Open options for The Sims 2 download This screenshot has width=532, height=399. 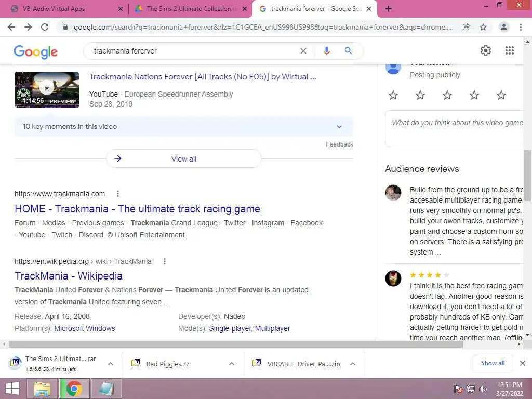(x=111, y=364)
